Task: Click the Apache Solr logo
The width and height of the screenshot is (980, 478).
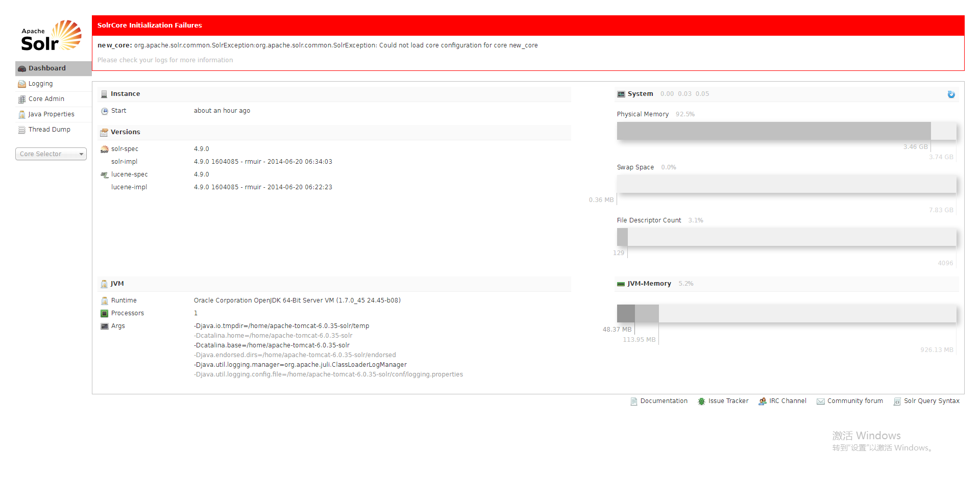Action: point(51,36)
